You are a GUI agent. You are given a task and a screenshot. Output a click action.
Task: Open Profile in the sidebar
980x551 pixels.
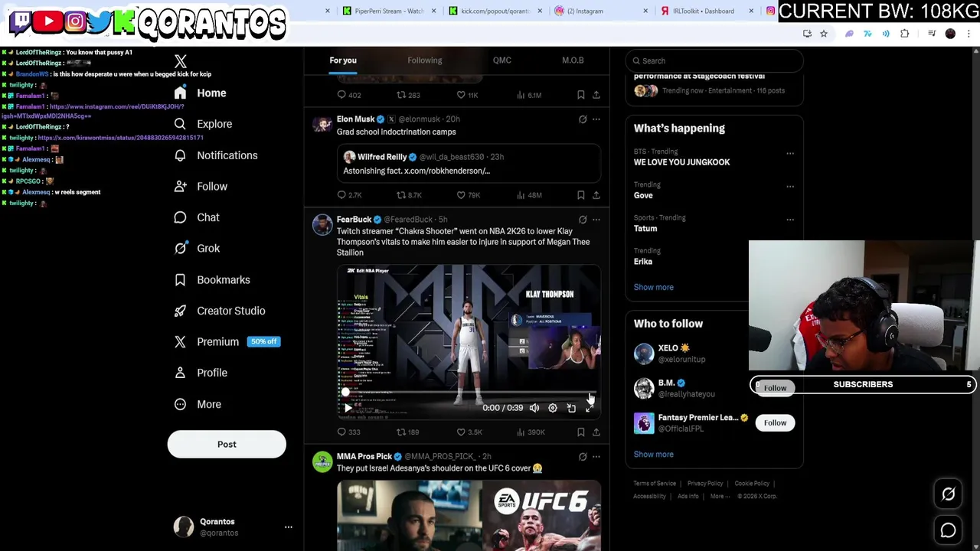(201, 373)
